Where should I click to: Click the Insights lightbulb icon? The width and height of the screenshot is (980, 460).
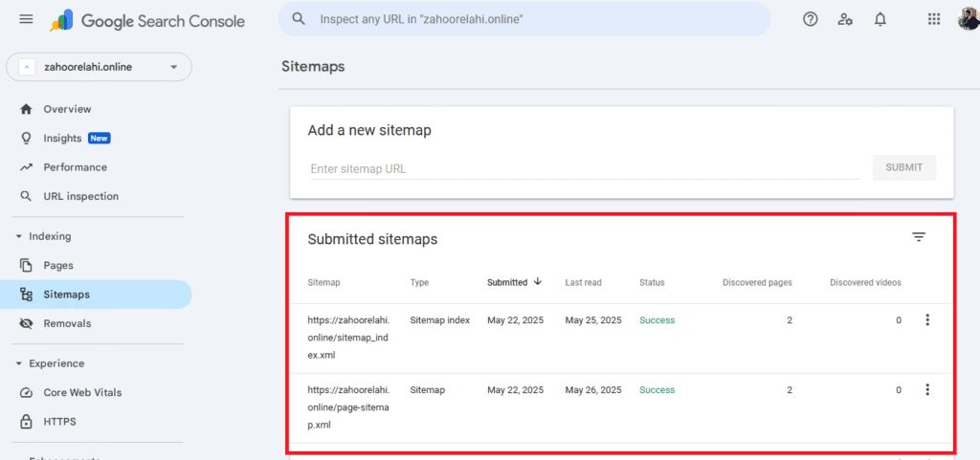pyautogui.click(x=26, y=138)
